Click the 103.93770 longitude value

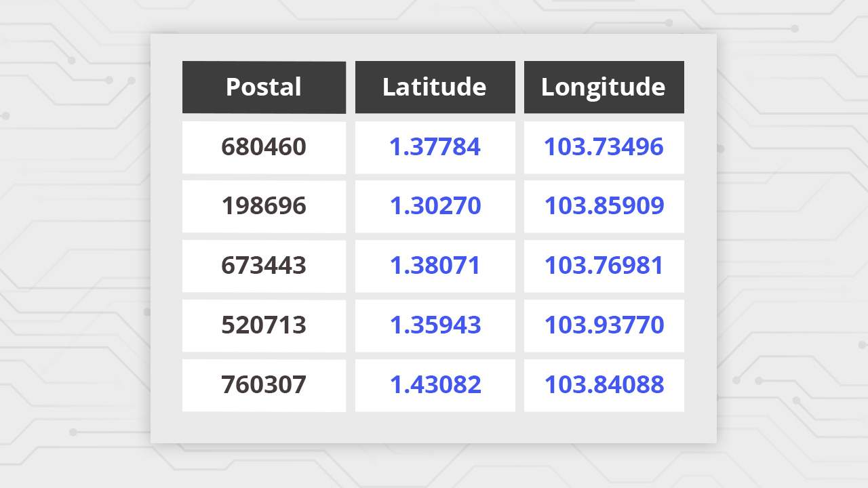tap(604, 325)
